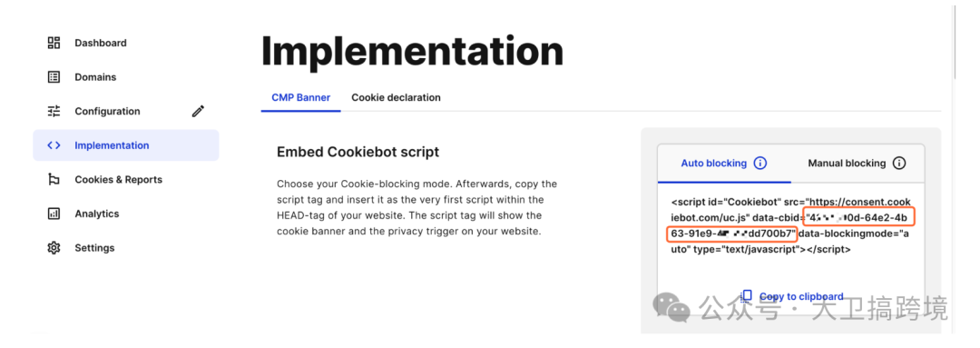Click the Configuration sliders icon
Screen dimensions: 980x348
click(x=54, y=112)
